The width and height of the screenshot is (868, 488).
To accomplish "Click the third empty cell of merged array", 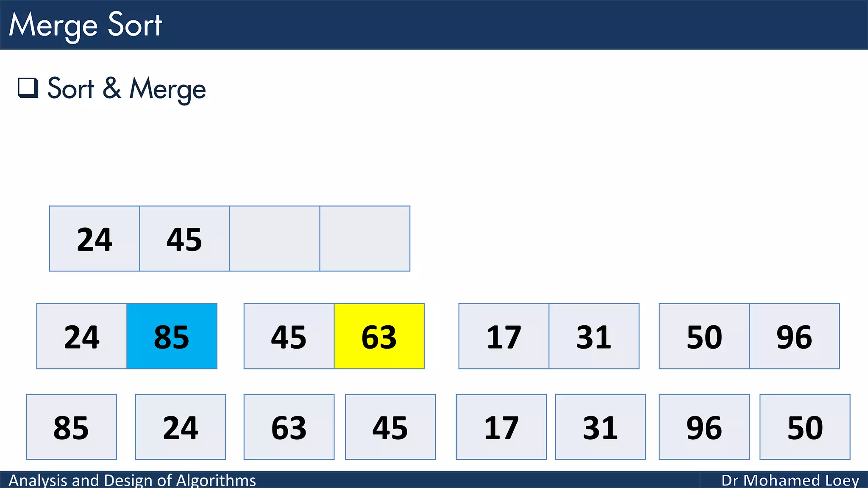I will pyautogui.click(x=275, y=238).
